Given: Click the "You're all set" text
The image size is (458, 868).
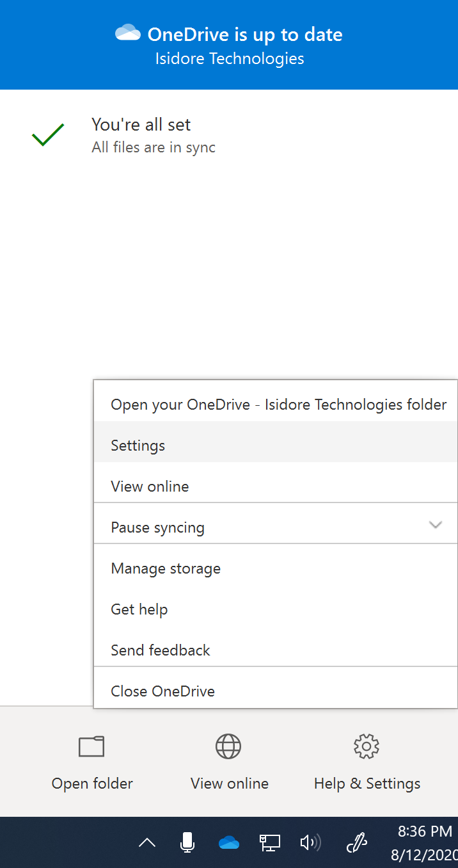Looking at the screenshot, I should (x=141, y=124).
